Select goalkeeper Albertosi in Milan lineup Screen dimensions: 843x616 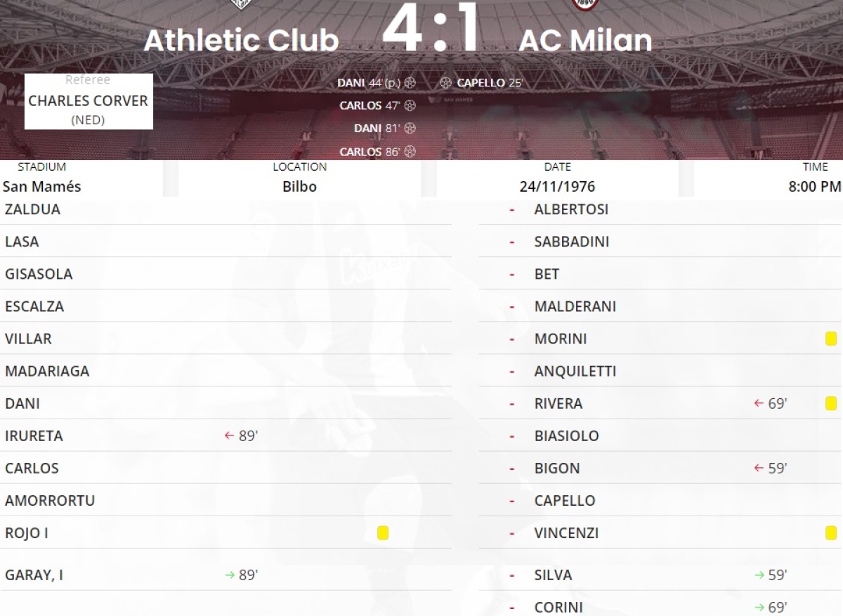click(571, 209)
